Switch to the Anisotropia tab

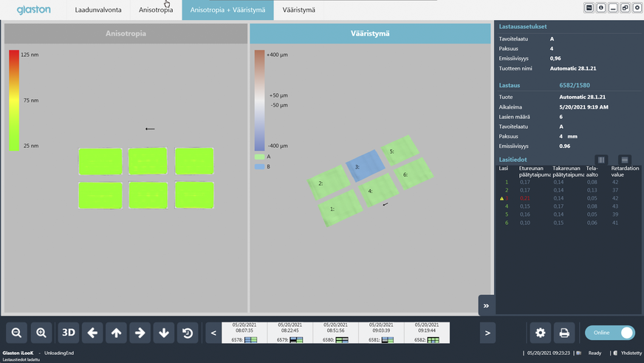[156, 10]
